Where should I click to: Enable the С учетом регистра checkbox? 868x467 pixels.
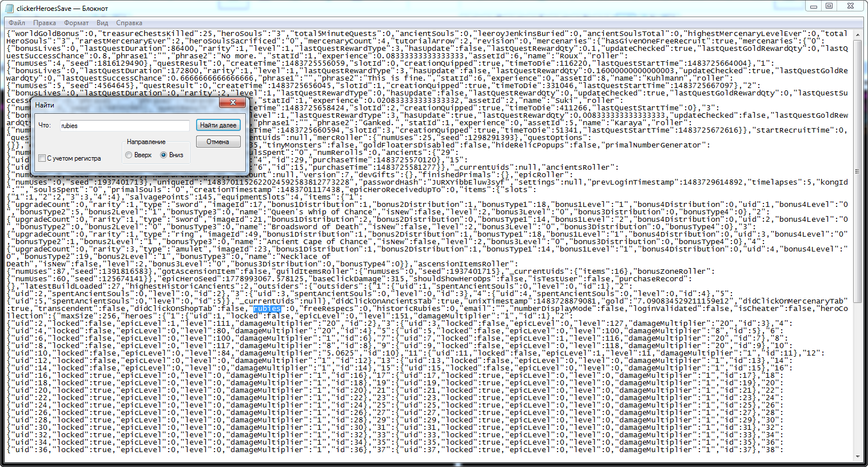pos(42,158)
